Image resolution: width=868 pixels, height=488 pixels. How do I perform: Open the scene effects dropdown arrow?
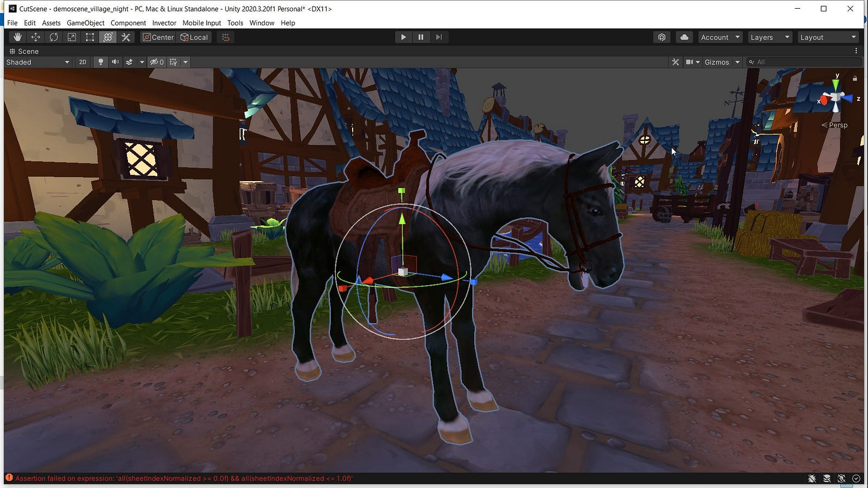(142, 62)
